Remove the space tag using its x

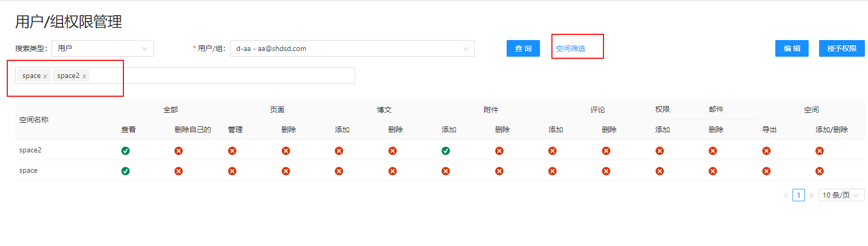(x=45, y=76)
